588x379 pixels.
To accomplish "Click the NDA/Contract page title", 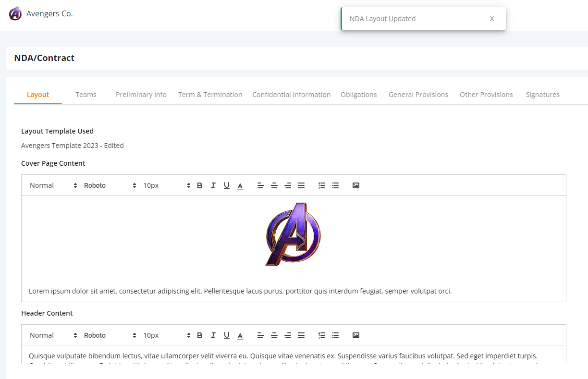I will tap(44, 58).
